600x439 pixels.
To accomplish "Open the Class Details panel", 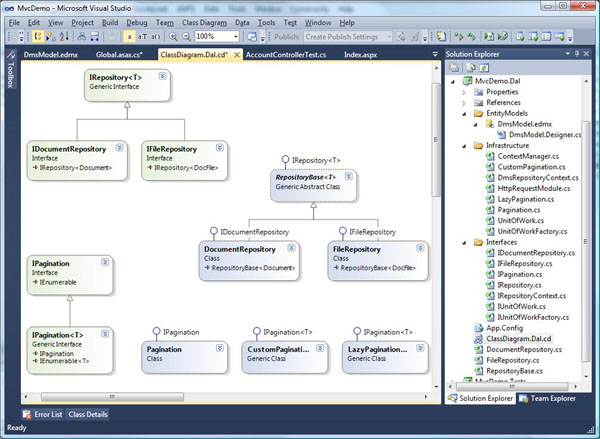I will tap(88, 414).
